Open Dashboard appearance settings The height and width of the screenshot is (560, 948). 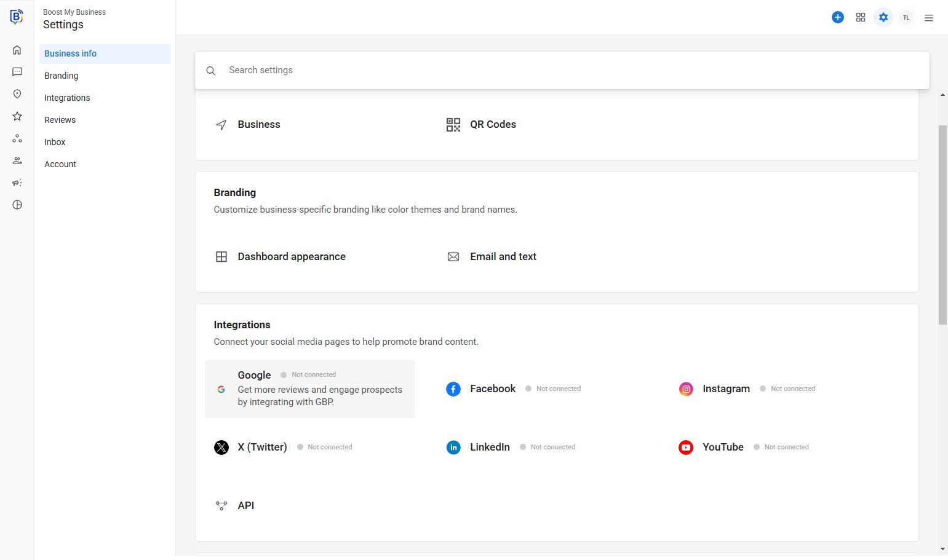[291, 257]
